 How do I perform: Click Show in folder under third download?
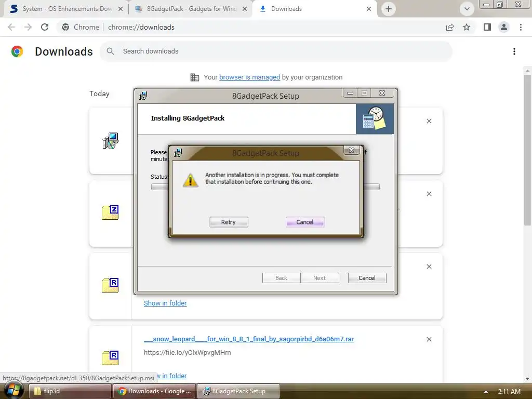pos(165,303)
